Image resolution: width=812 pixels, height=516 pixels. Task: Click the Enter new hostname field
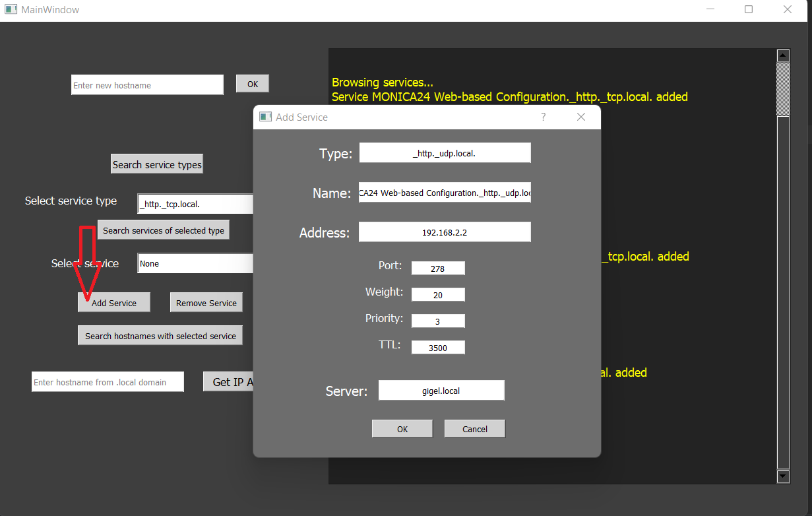(x=147, y=85)
